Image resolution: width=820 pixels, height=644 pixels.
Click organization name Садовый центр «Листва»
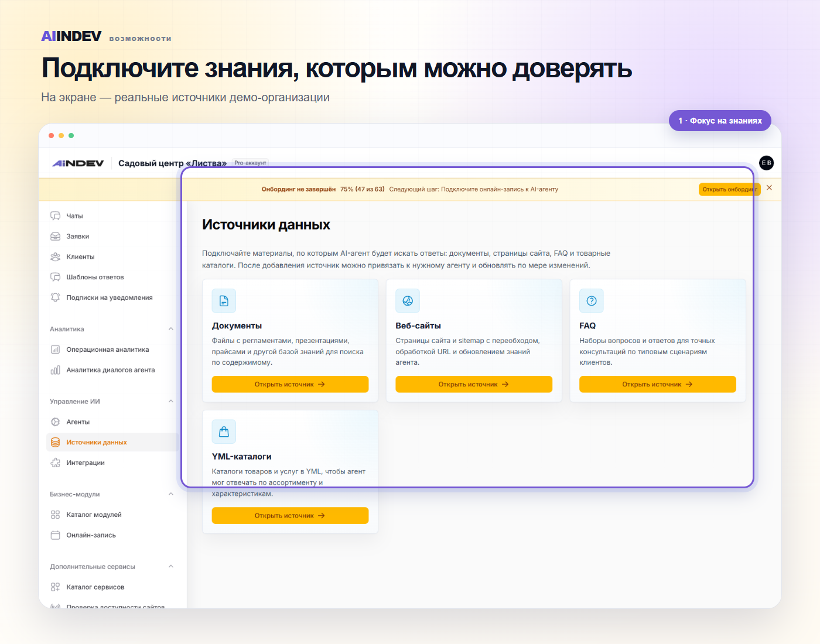click(172, 163)
